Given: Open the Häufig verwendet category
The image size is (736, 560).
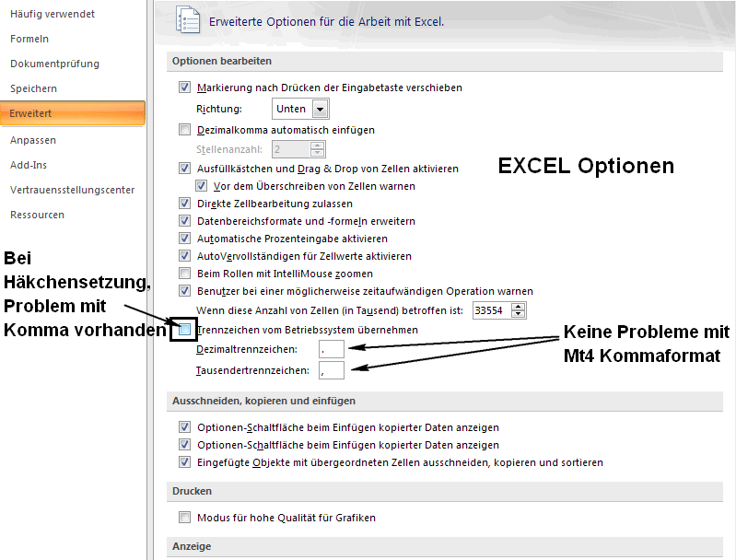Looking at the screenshot, I should [x=53, y=14].
